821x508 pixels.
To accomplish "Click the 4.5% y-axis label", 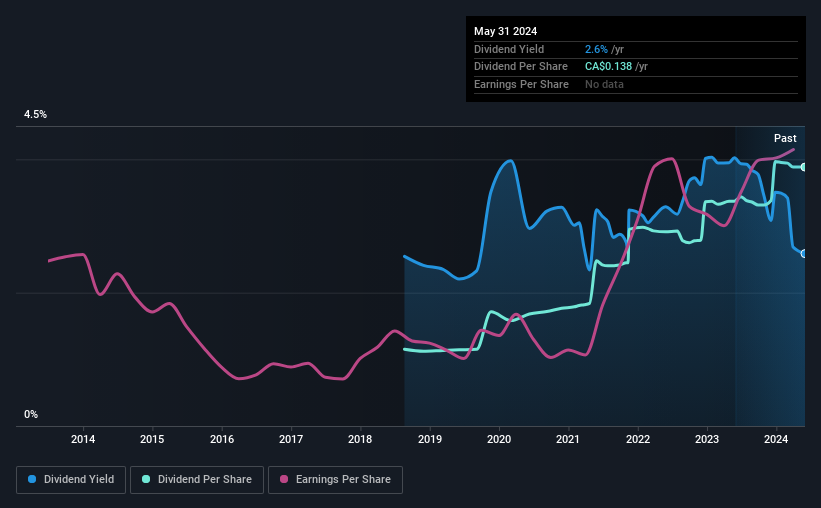I will (35, 114).
